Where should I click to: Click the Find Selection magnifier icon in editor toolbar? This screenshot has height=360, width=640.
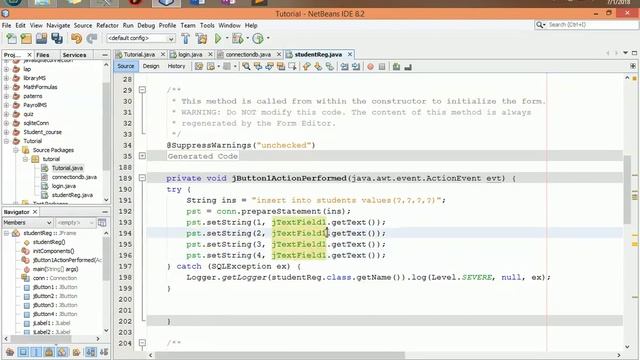click(x=246, y=67)
